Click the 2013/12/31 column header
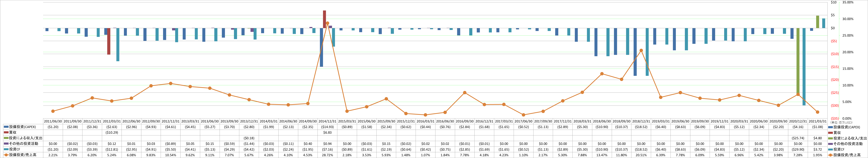Screen dimensions: 868x158 point(249,121)
